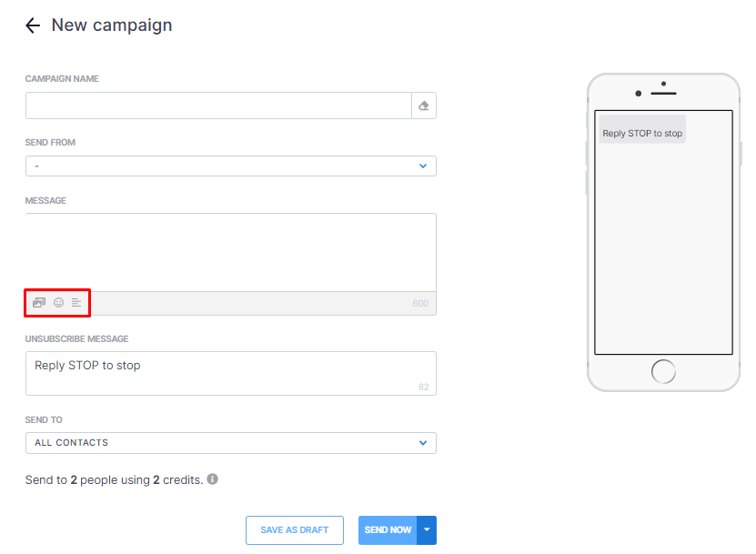Save the campaign as draft
Viewport: 756px width, 554px height.
[x=295, y=529]
